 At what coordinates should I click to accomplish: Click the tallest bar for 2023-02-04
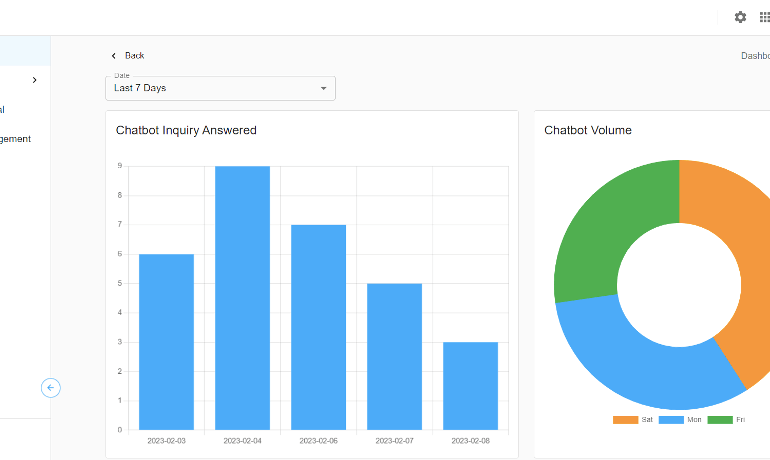coord(242,298)
